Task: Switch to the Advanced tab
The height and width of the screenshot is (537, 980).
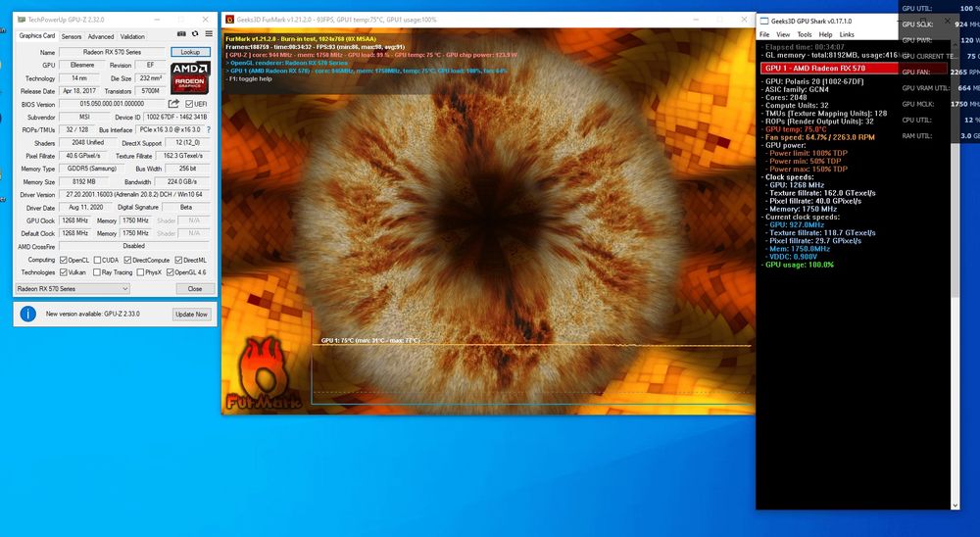Action: 101,36
